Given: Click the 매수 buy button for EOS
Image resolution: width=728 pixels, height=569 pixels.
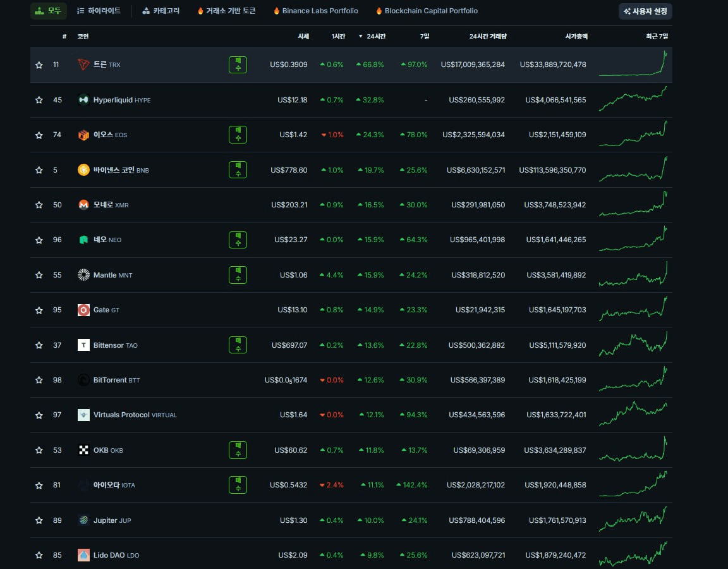Looking at the screenshot, I should click(238, 135).
